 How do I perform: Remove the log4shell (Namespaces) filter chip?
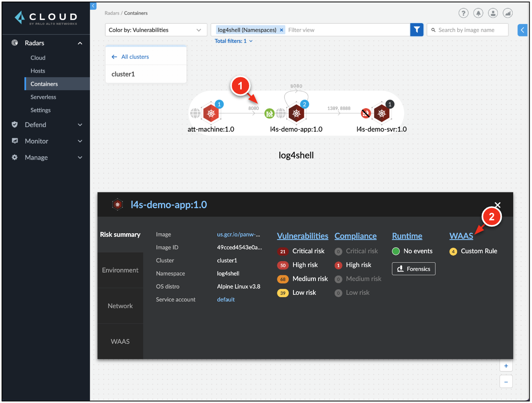click(281, 30)
